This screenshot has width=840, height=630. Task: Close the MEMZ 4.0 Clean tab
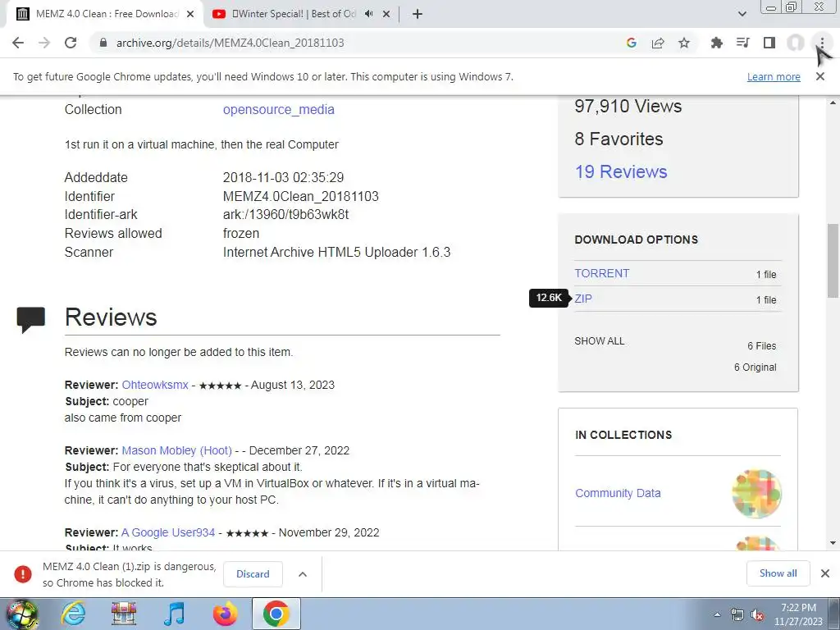coord(190,15)
